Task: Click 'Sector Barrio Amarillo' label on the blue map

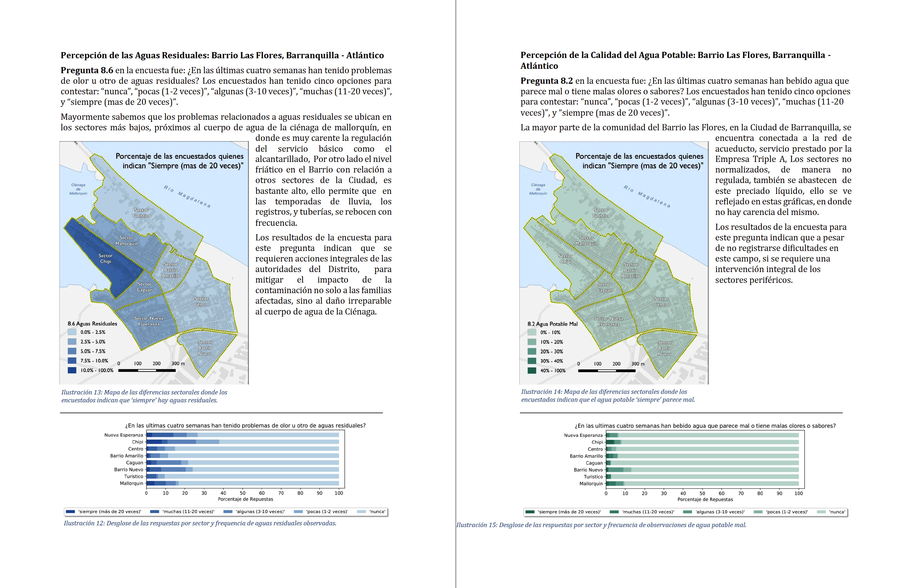Action: click(171, 270)
